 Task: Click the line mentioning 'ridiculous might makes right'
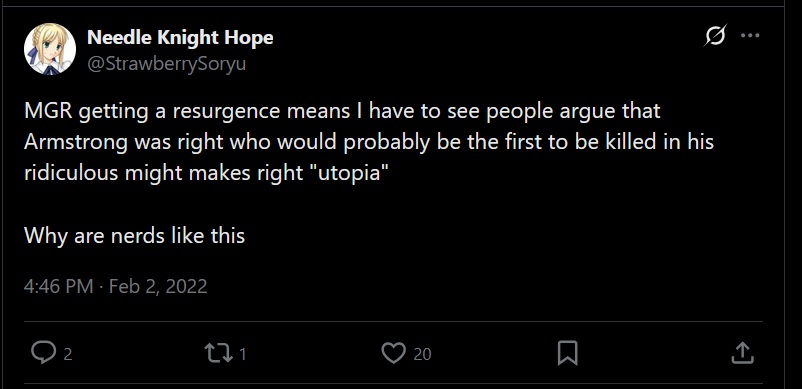(x=203, y=173)
